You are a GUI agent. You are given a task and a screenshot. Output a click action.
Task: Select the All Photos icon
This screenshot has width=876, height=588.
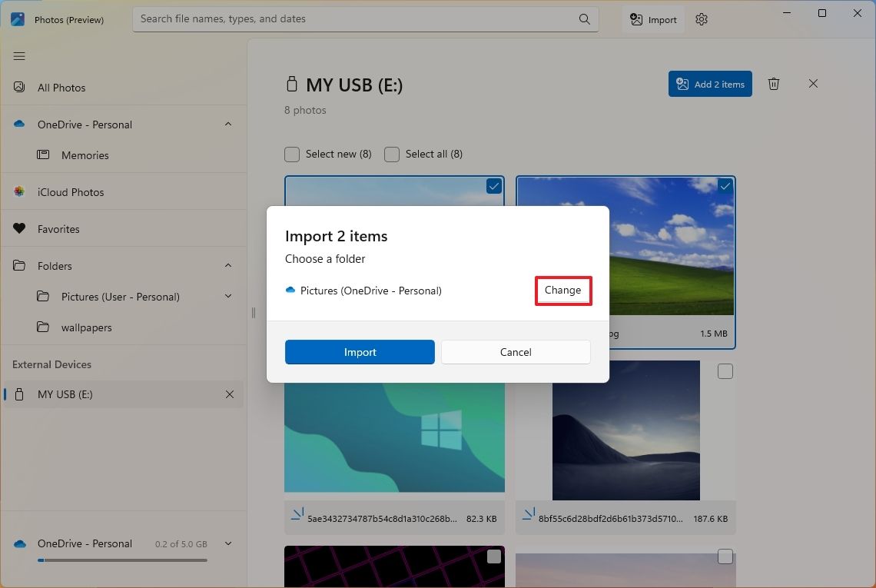[18, 87]
